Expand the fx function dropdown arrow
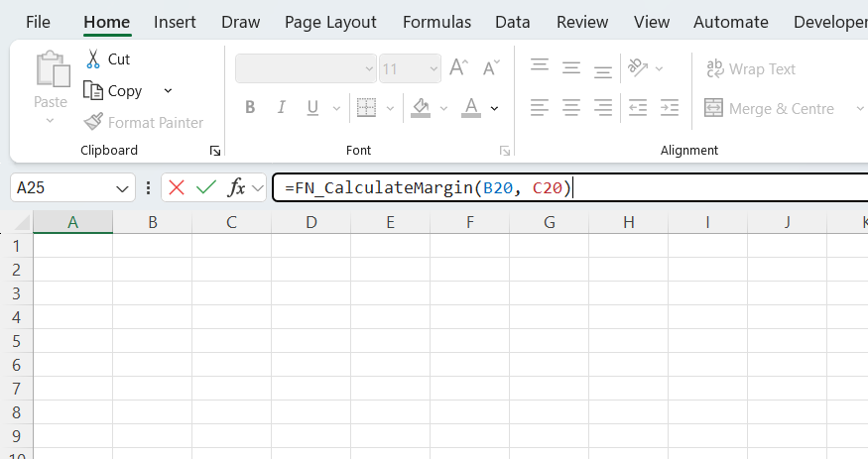The image size is (868, 459). [257, 188]
